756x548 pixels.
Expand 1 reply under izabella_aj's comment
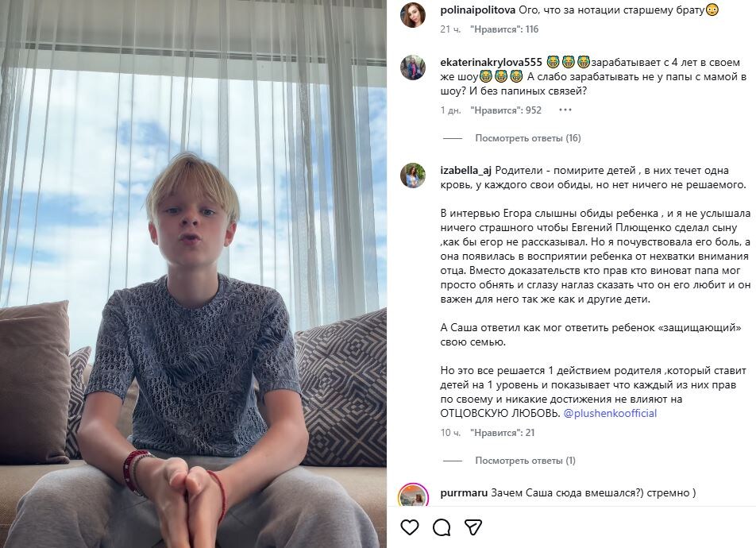(525, 461)
